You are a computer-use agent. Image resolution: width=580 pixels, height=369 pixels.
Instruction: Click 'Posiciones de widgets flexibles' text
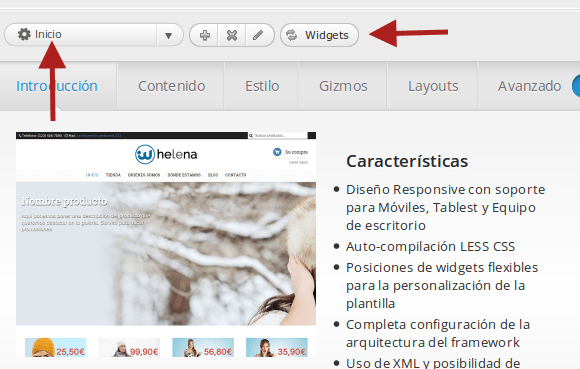point(442,268)
